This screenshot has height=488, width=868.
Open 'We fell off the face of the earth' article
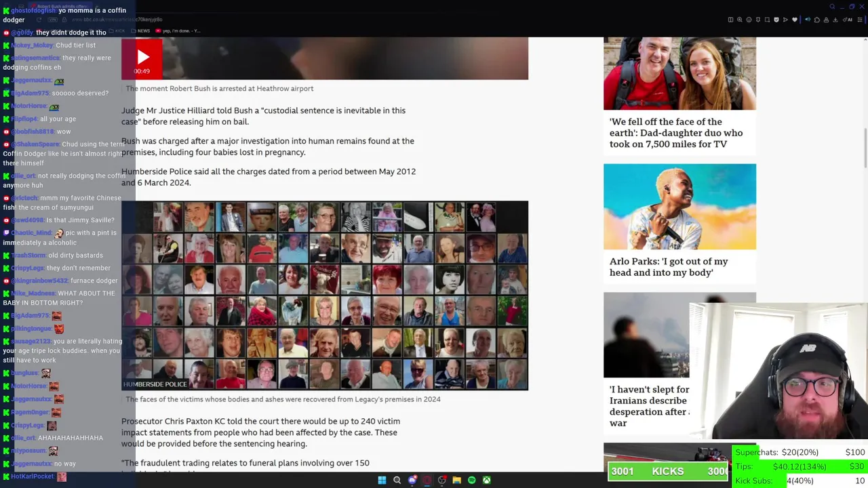(675, 133)
